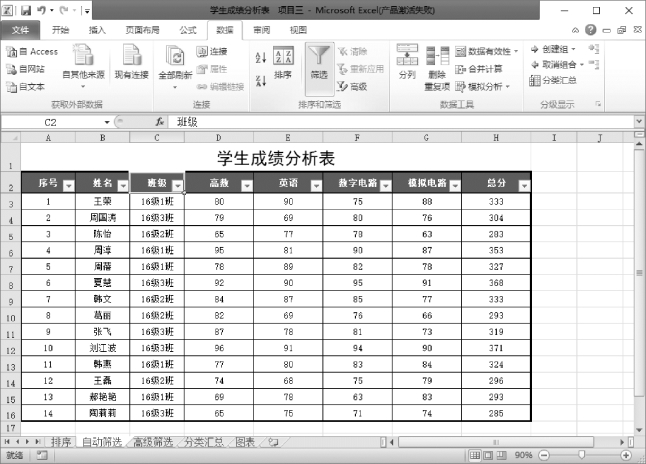Open the 分类汇总 worksheet tab
This screenshot has width=646, height=464.
204,442
